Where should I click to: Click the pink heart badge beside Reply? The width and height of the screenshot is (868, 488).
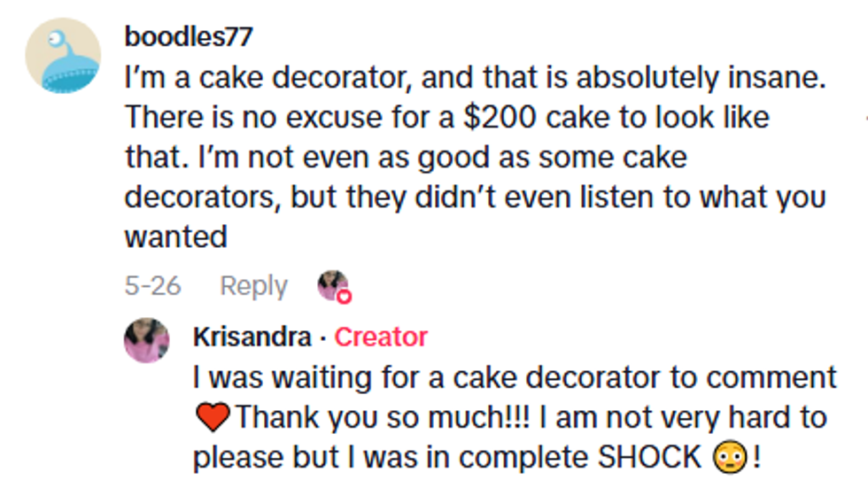pyautogui.click(x=345, y=297)
